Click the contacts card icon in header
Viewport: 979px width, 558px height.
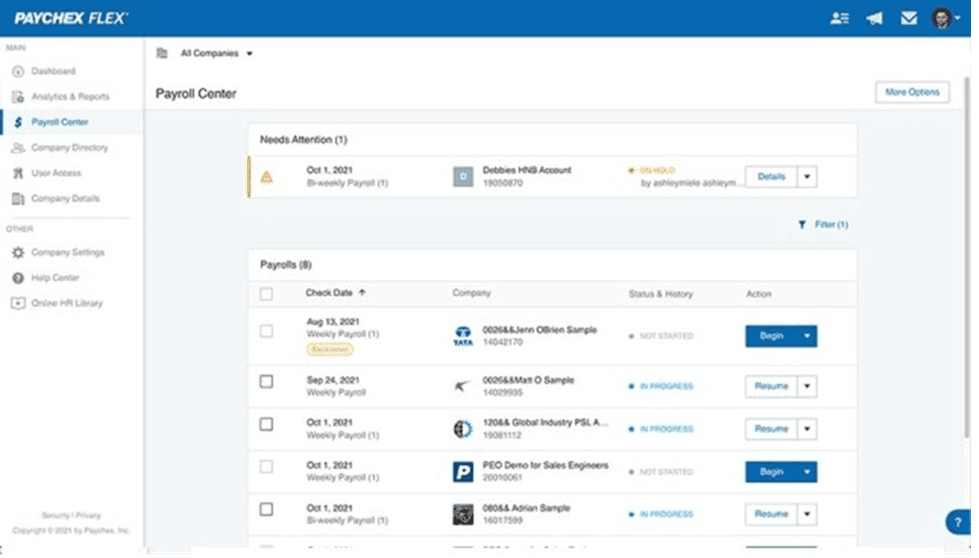(x=839, y=18)
